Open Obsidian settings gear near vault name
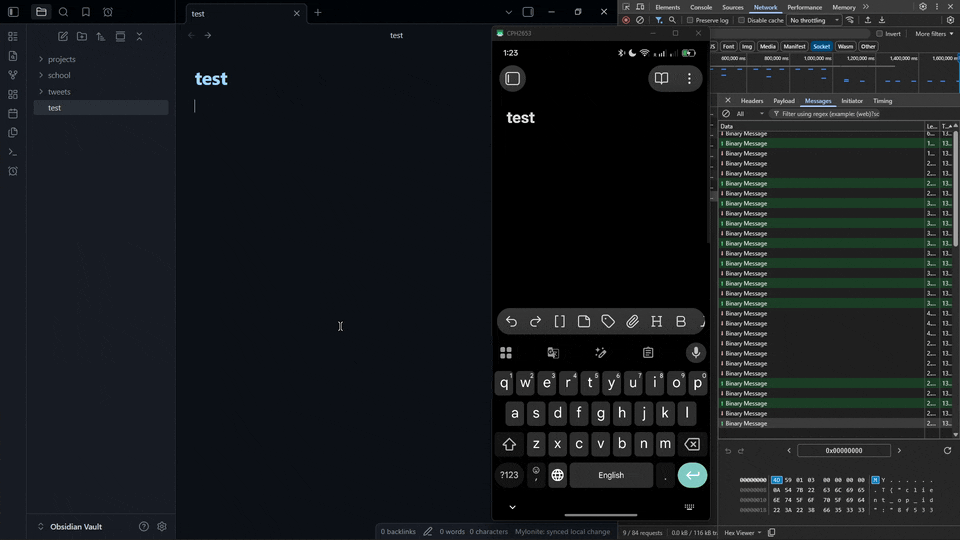Screen dimensions: 960x540 point(162,527)
